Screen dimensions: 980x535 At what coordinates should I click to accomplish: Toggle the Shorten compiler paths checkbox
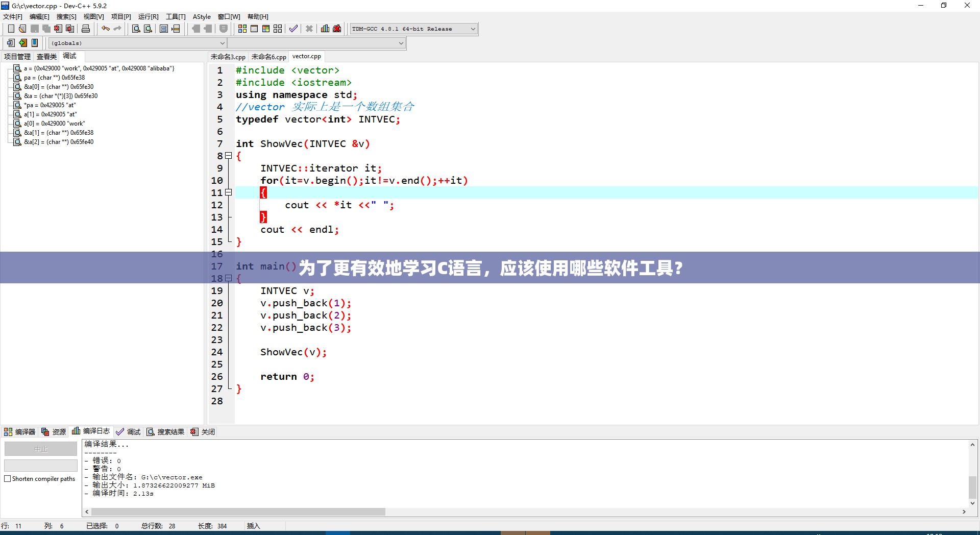pyautogui.click(x=8, y=479)
